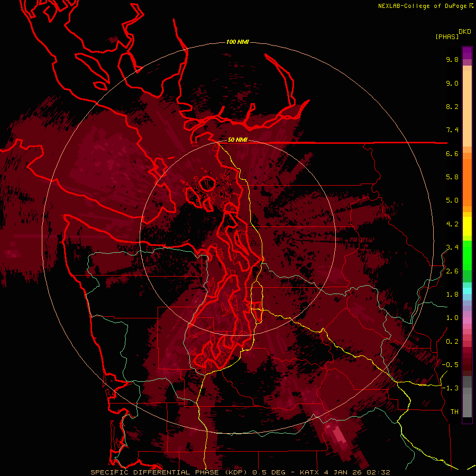Click the KATX radar site identifier
The image size is (476, 476).
309,472
